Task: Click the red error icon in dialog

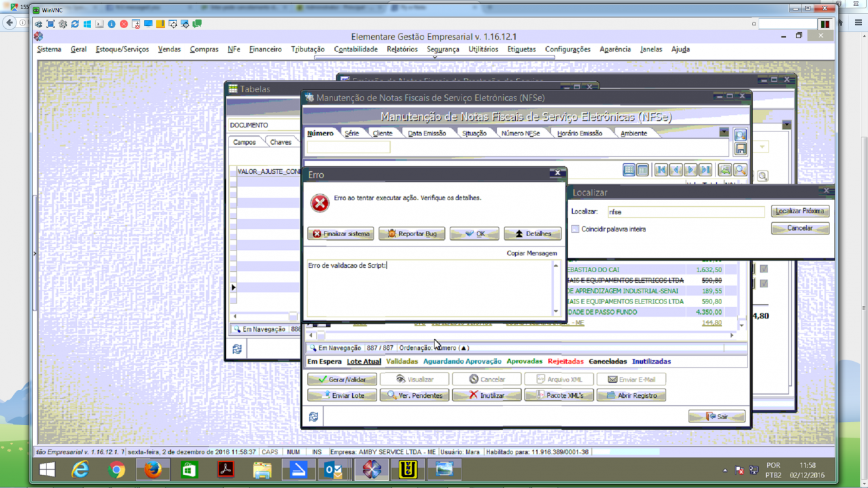Action: click(320, 203)
